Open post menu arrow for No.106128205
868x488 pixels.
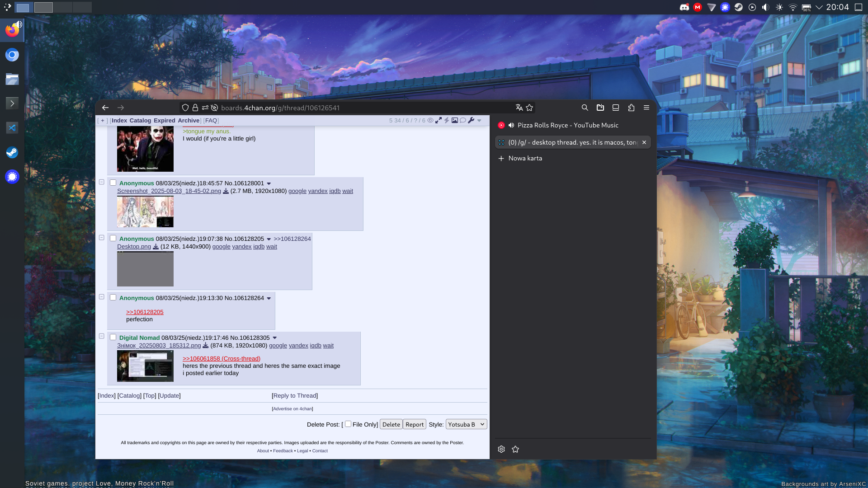[269, 239]
